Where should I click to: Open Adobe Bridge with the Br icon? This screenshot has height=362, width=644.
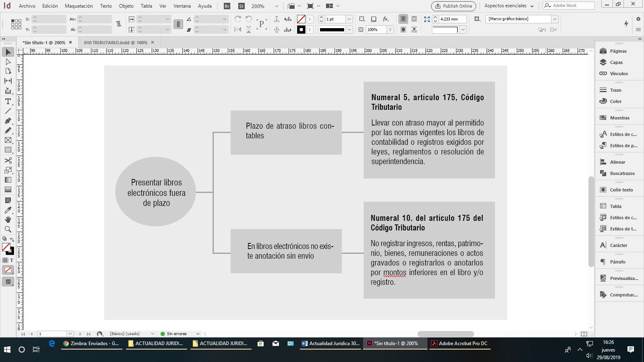point(227,6)
